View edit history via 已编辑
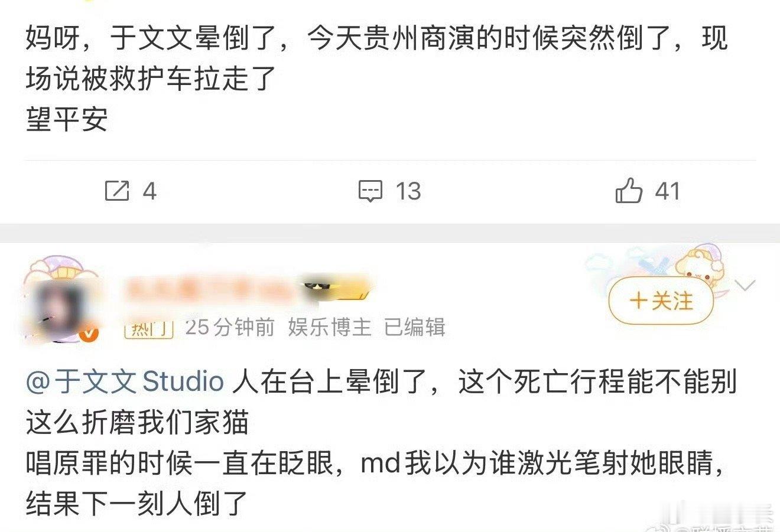The image size is (780, 532). tap(414, 327)
